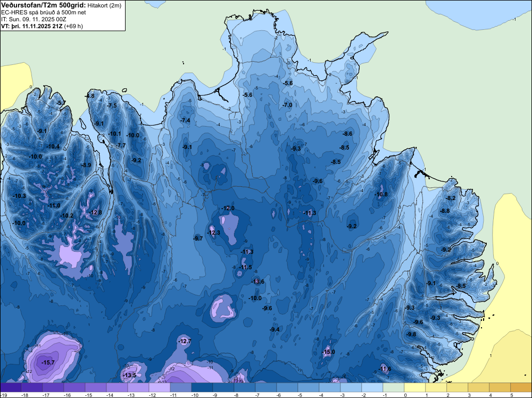532x398 pixels.
Task: Click the -12.3 temperature label
Action: pos(213,233)
